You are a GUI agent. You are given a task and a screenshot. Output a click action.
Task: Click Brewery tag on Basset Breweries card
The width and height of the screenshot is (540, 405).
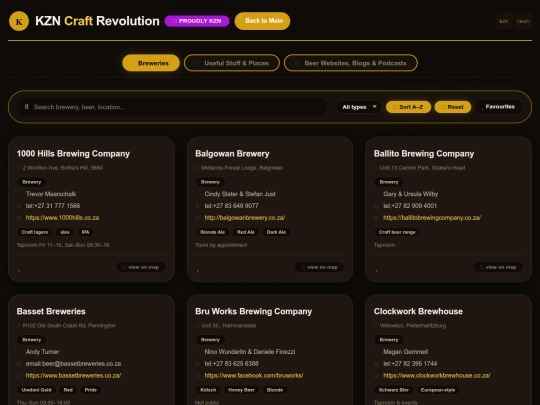31,340
